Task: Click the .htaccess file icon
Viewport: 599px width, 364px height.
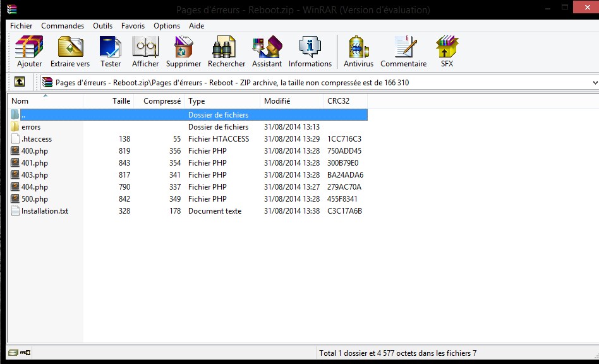Action: click(15, 138)
